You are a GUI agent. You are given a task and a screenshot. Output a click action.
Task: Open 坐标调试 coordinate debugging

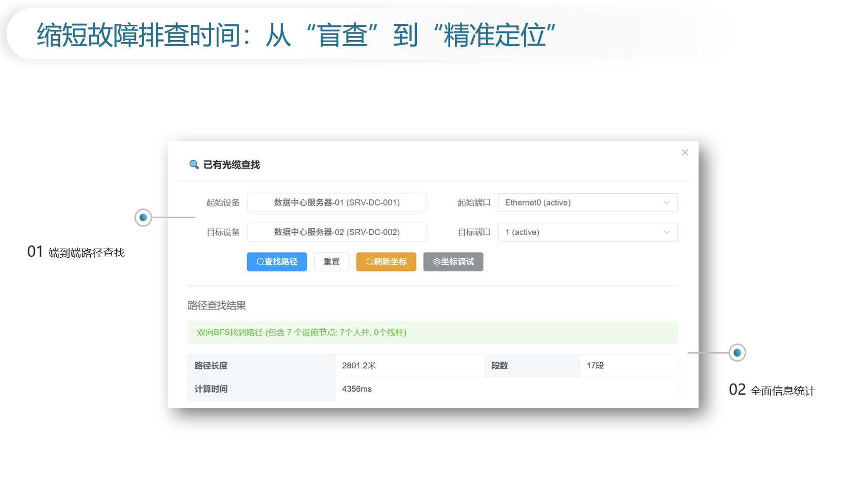click(x=453, y=262)
